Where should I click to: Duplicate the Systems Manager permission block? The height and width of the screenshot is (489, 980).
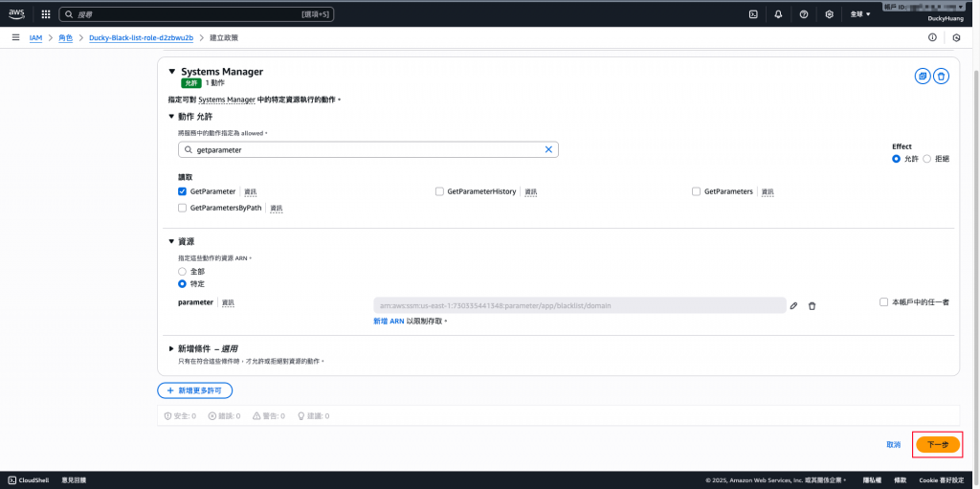pyautogui.click(x=922, y=77)
